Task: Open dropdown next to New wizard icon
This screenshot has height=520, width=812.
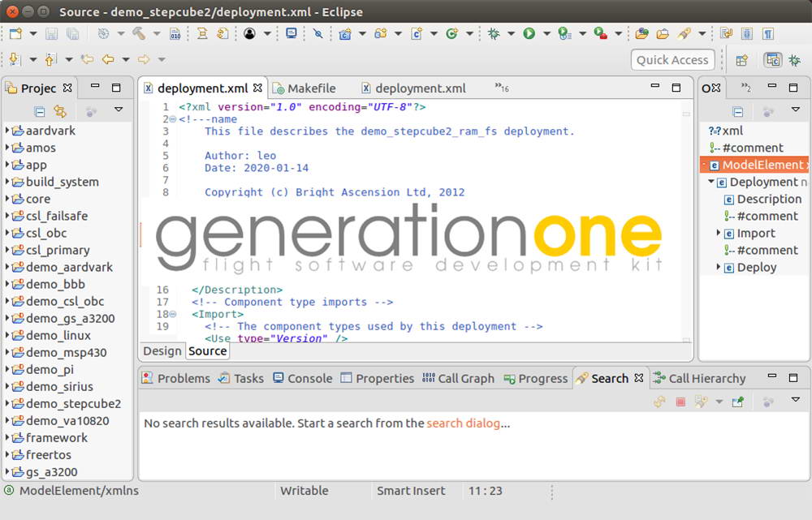Action: pyautogui.click(x=33, y=34)
